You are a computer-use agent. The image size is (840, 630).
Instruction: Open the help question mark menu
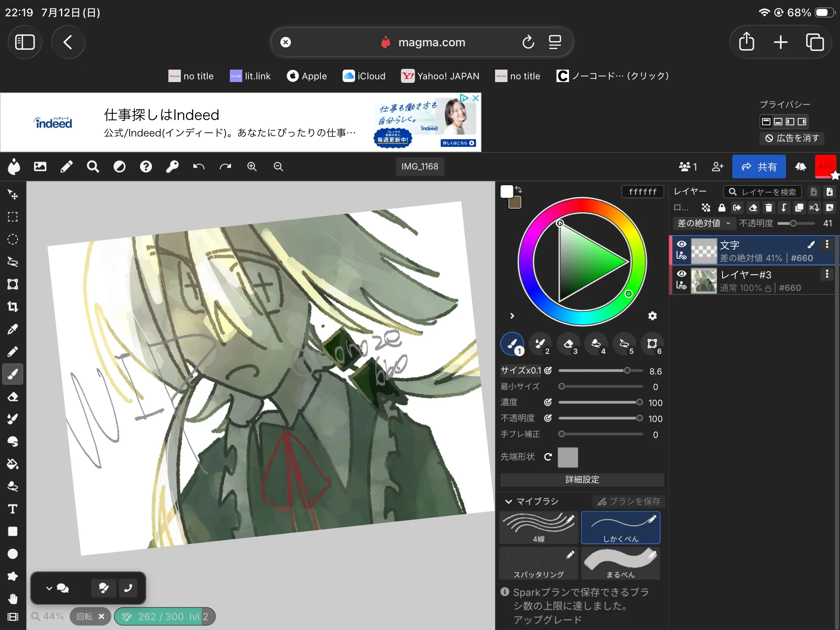[146, 167]
